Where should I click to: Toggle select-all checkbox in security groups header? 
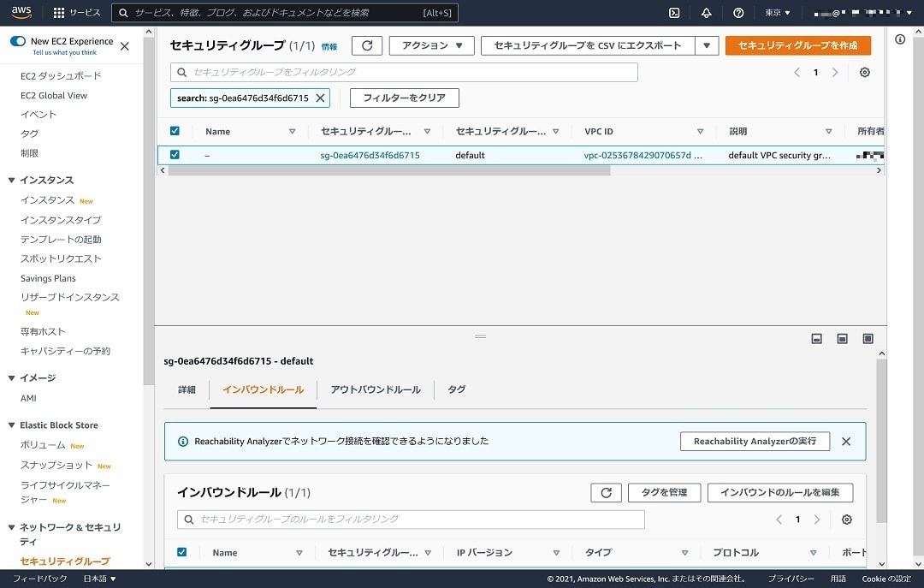pyautogui.click(x=175, y=131)
